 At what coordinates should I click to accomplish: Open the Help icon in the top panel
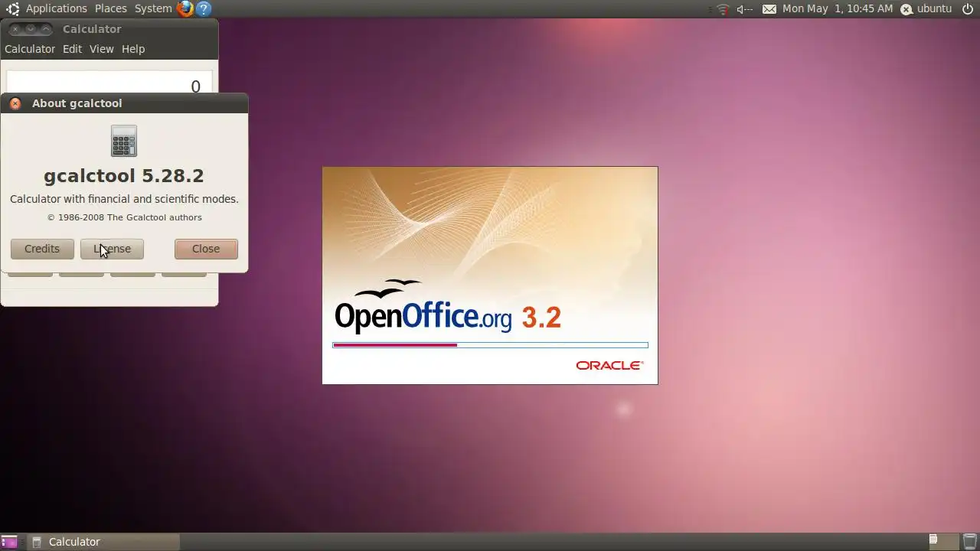point(204,9)
